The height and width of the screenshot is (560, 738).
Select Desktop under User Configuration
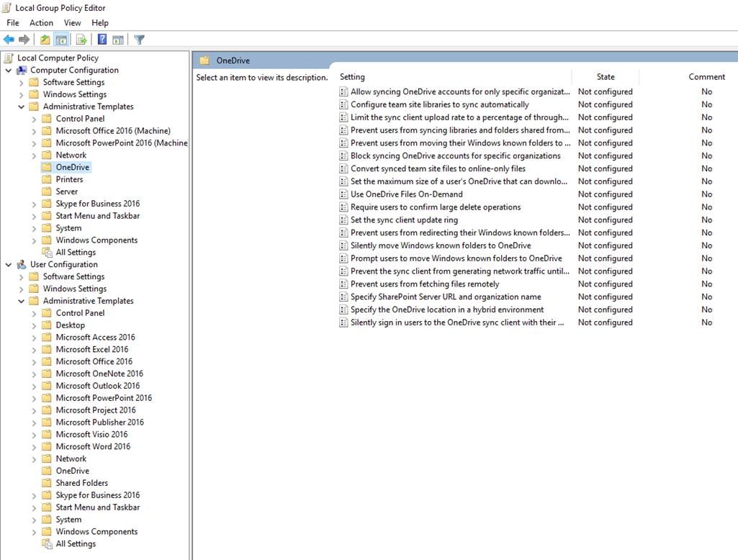point(70,325)
